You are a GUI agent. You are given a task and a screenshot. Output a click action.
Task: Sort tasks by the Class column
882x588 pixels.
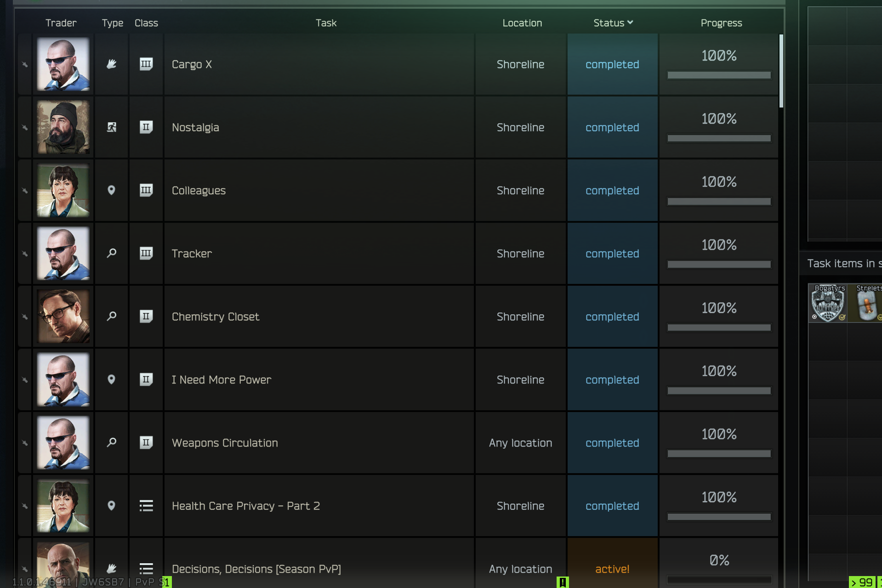(146, 23)
